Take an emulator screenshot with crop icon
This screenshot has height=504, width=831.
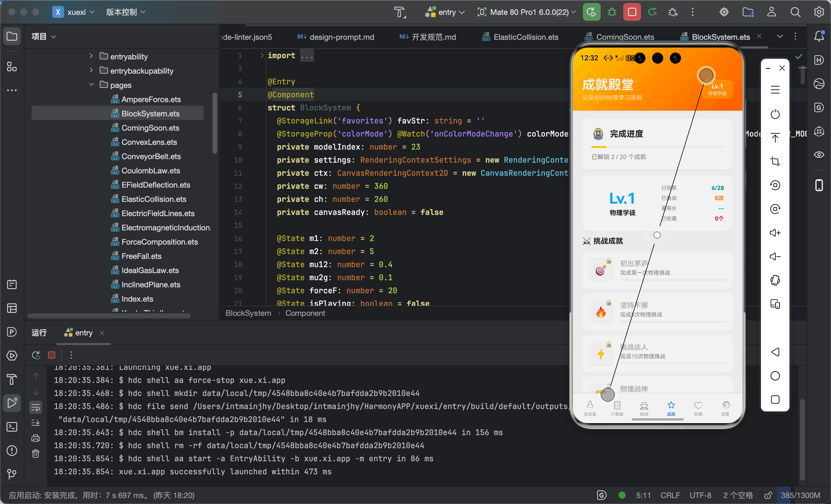775,161
